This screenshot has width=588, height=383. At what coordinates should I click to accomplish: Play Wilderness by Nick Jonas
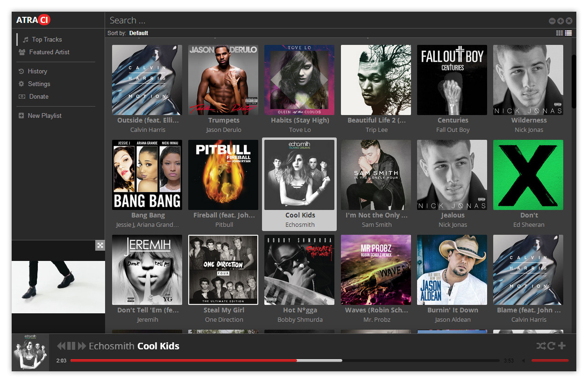[x=528, y=80]
